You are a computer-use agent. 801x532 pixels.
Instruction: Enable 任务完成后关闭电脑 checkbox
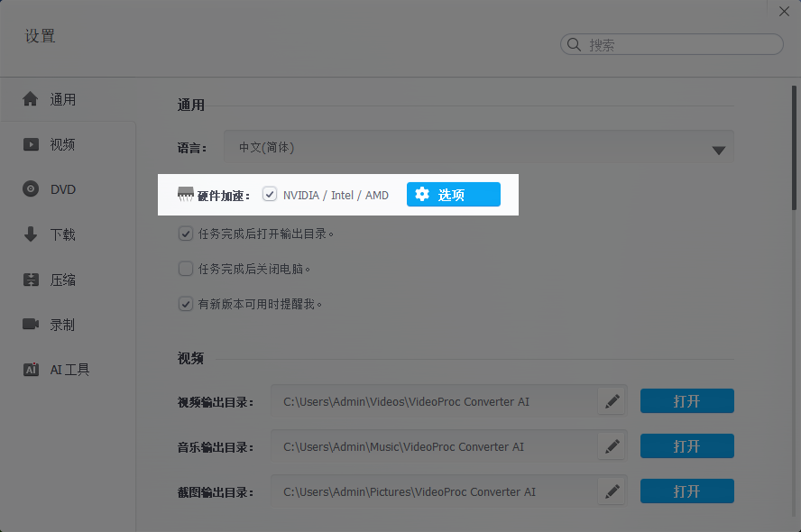pos(186,269)
